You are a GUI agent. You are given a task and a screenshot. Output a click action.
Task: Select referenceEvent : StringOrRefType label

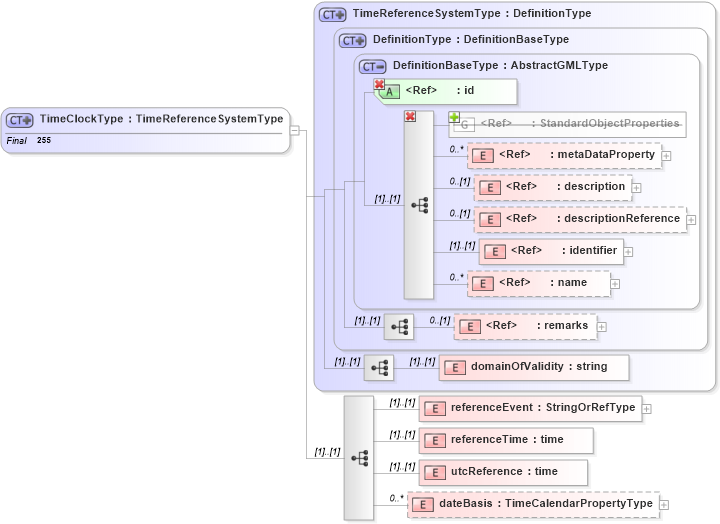click(543, 407)
